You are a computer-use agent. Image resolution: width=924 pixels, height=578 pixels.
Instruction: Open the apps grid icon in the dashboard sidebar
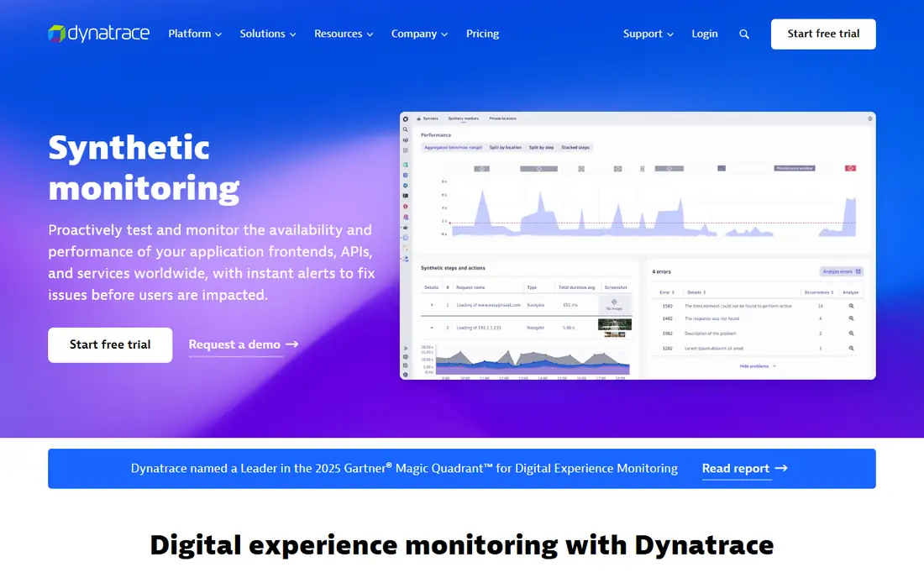coord(406,151)
